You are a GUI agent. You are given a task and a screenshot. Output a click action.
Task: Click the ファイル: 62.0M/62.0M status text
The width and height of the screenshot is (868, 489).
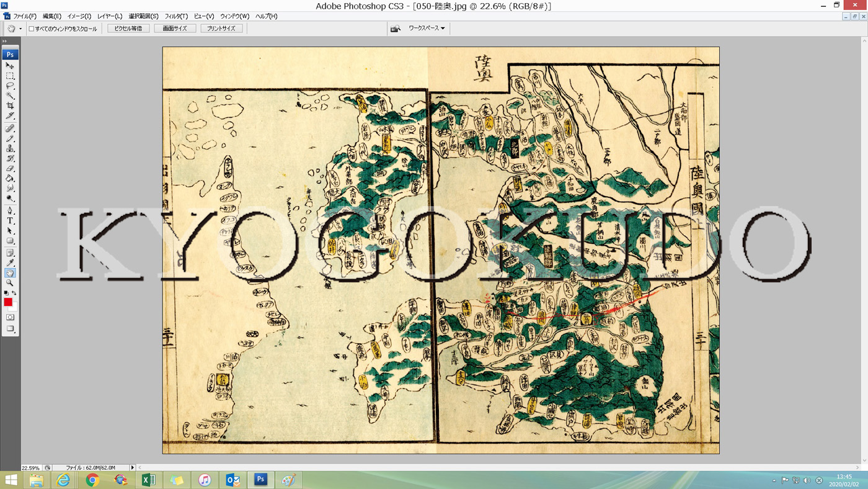tap(91, 468)
